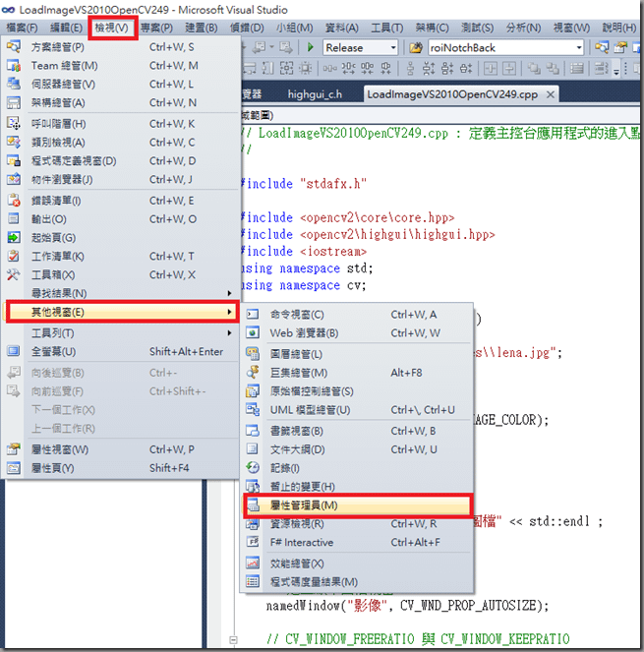The width and height of the screenshot is (644, 652).
Task: Click the Team 總管(M) icon
Action: pos(14,66)
